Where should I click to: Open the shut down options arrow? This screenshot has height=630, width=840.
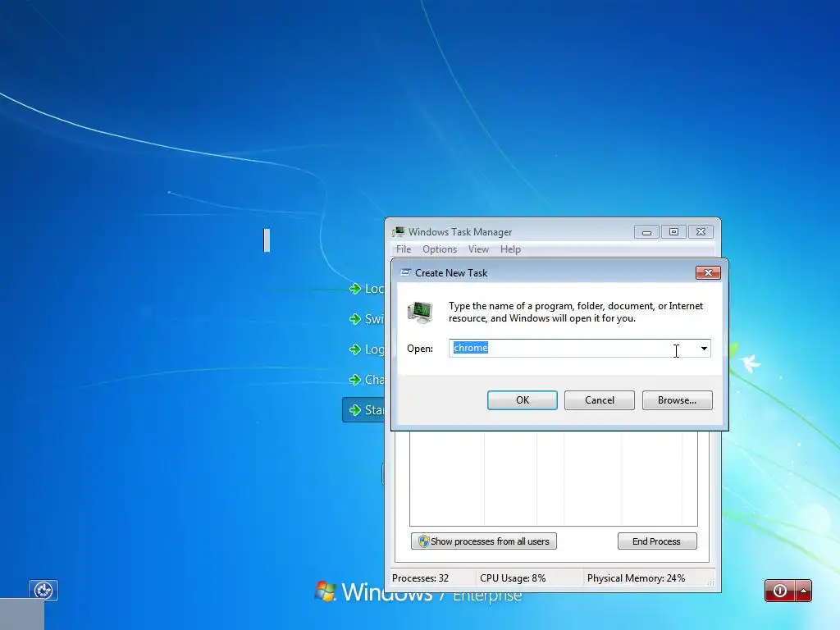(x=803, y=591)
